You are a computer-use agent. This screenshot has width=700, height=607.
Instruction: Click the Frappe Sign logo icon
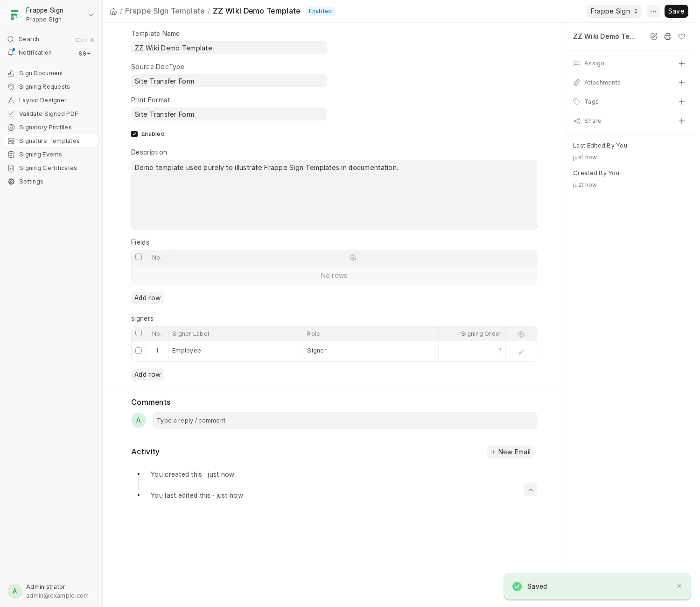15,15
